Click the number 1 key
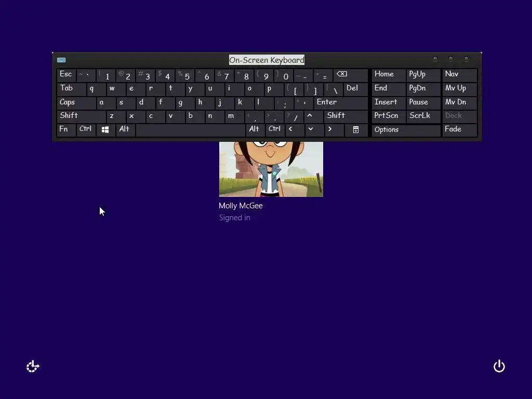Viewport: 532px width, 399px height. point(105,75)
